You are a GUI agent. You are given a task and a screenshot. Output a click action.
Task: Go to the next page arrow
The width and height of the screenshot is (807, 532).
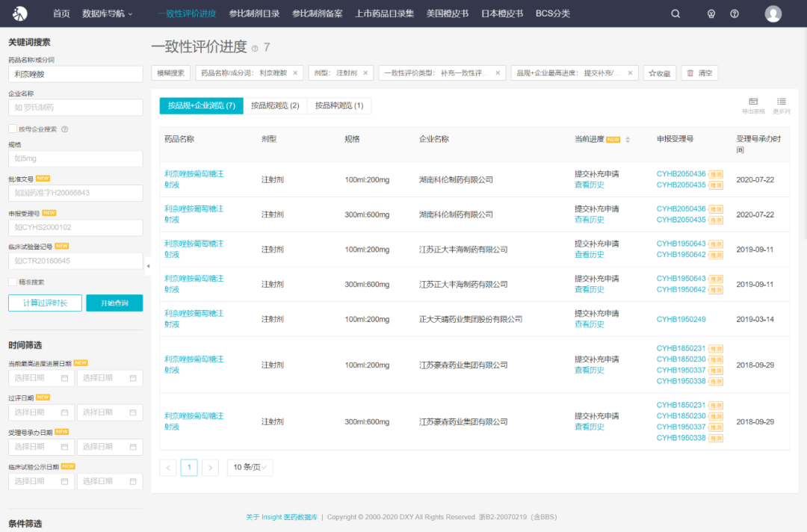click(210, 467)
